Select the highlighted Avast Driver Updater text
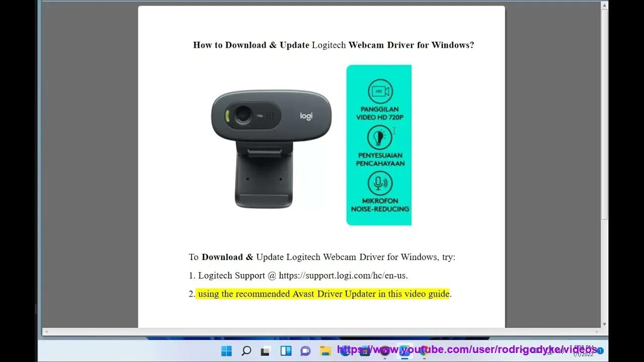This screenshot has width=644, height=362. [x=323, y=294]
